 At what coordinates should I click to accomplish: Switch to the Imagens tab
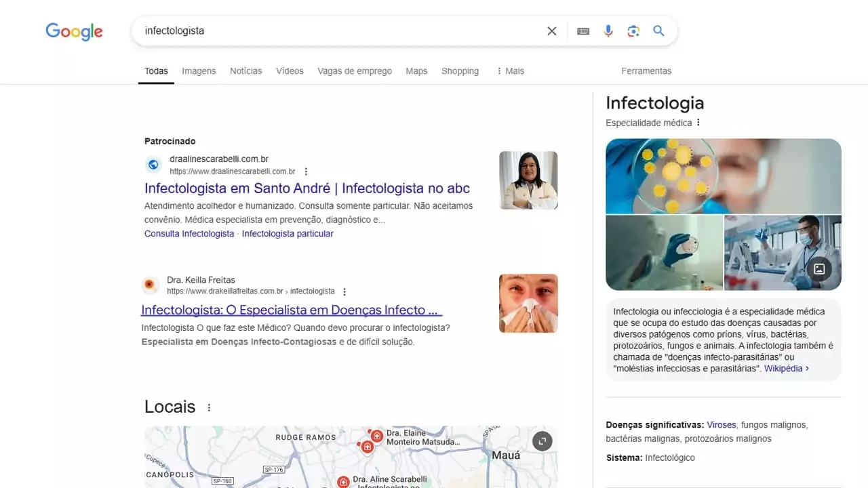pos(199,71)
